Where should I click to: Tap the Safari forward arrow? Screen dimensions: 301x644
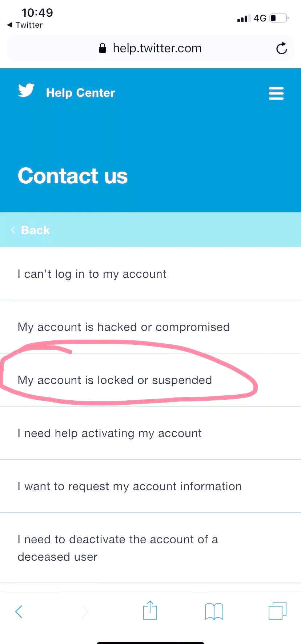85,611
